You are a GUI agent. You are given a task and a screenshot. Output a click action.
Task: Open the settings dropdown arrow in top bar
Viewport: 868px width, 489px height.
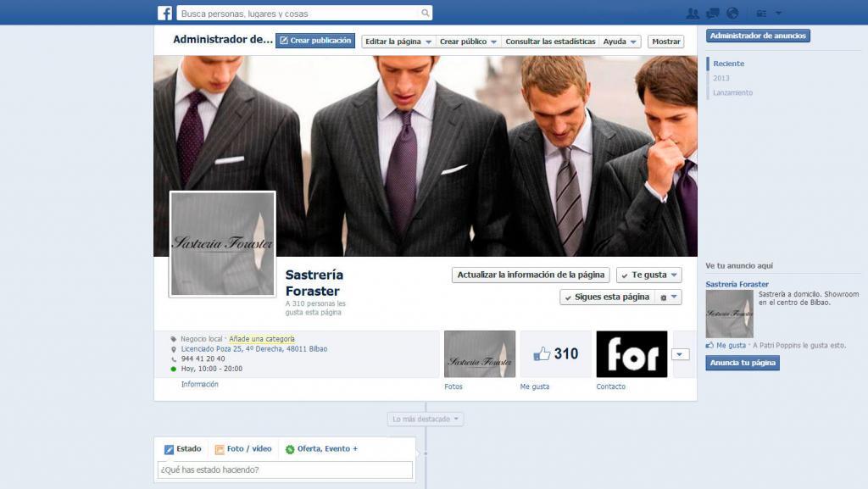click(779, 13)
